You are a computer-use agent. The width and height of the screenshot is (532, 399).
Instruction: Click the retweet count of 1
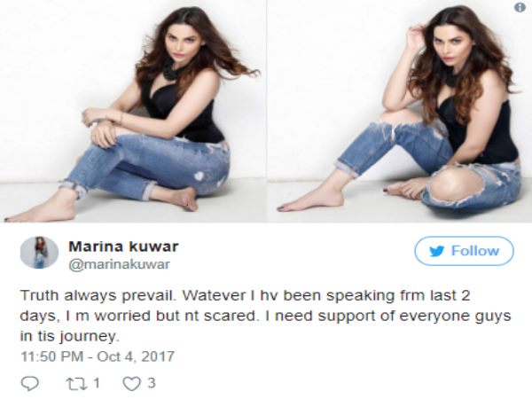(x=97, y=383)
